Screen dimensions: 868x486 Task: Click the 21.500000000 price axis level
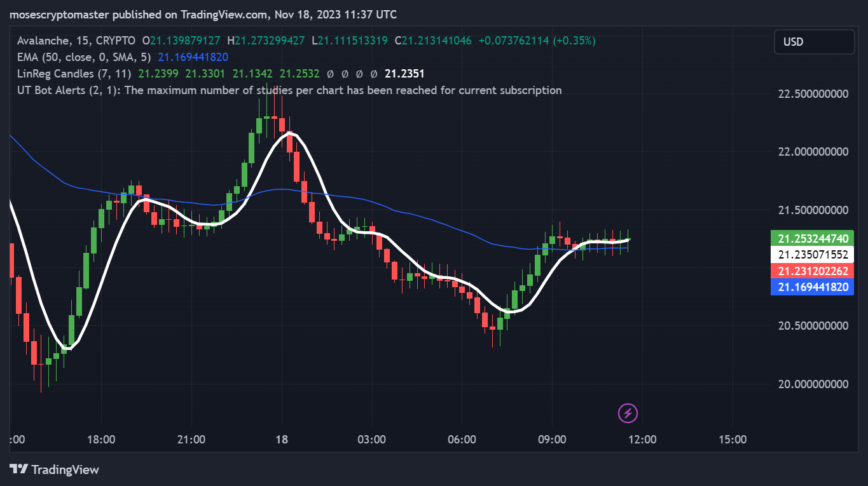(x=813, y=210)
